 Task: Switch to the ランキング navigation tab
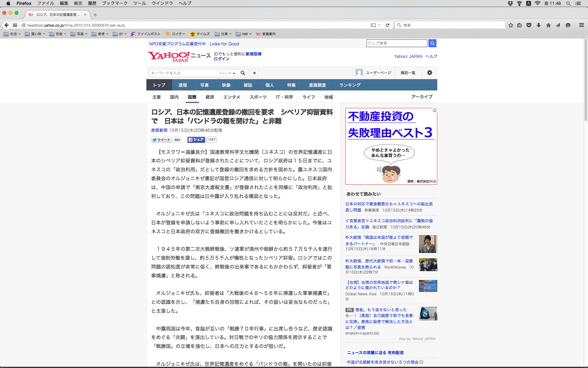(x=350, y=85)
